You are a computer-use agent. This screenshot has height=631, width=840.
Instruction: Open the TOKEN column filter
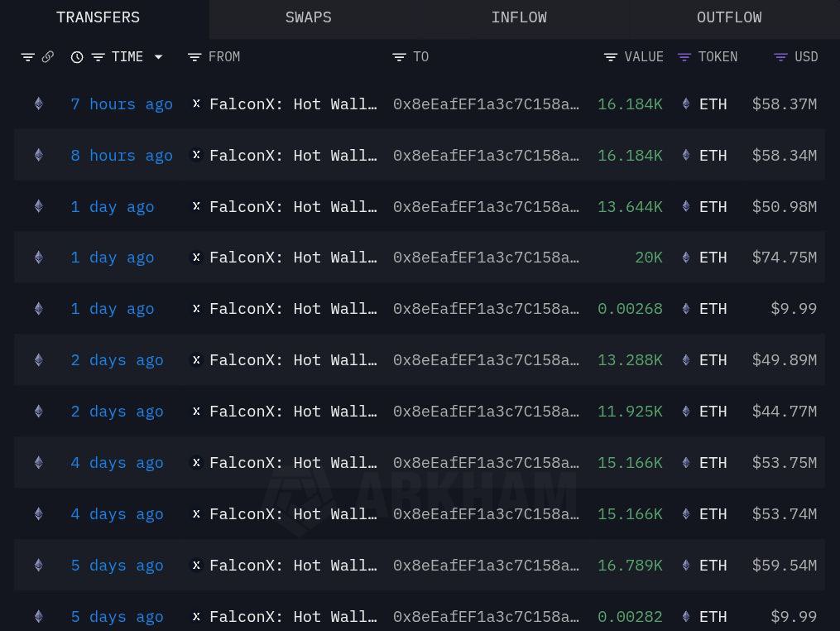pos(684,57)
